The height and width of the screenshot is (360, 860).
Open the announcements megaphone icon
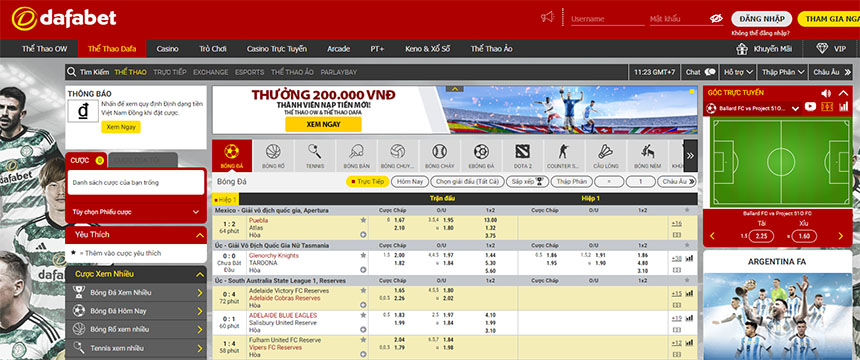[547, 18]
